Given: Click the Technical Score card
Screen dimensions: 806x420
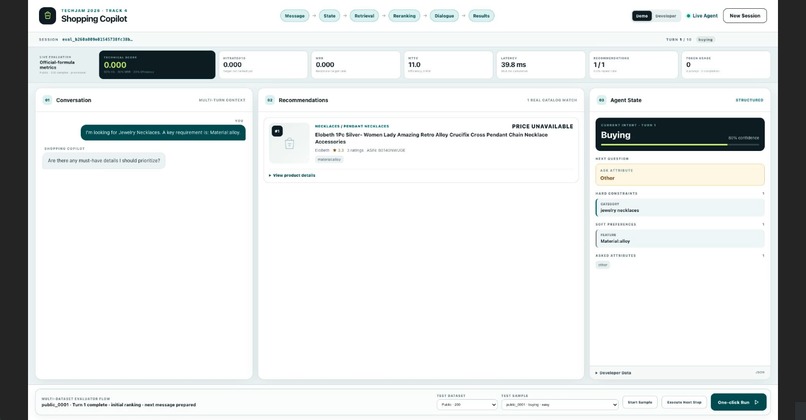Looking at the screenshot, I should (157, 65).
